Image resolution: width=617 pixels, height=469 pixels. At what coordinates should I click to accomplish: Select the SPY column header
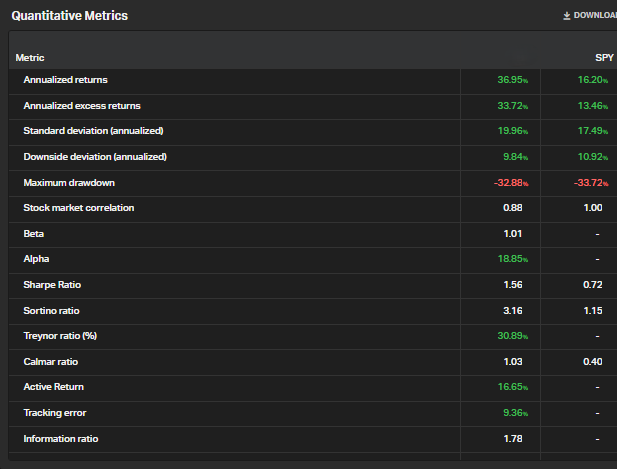(604, 58)
